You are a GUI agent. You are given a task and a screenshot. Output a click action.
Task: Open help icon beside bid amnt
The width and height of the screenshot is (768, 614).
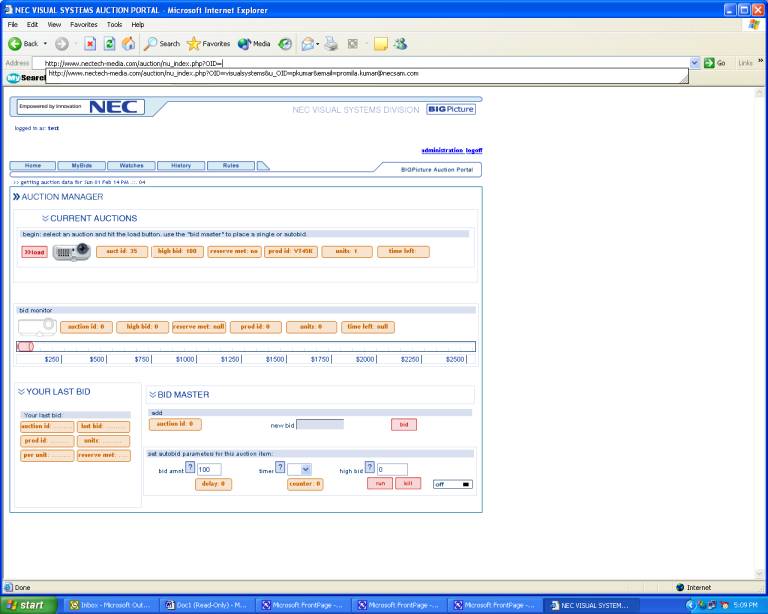tap(190, 467)
